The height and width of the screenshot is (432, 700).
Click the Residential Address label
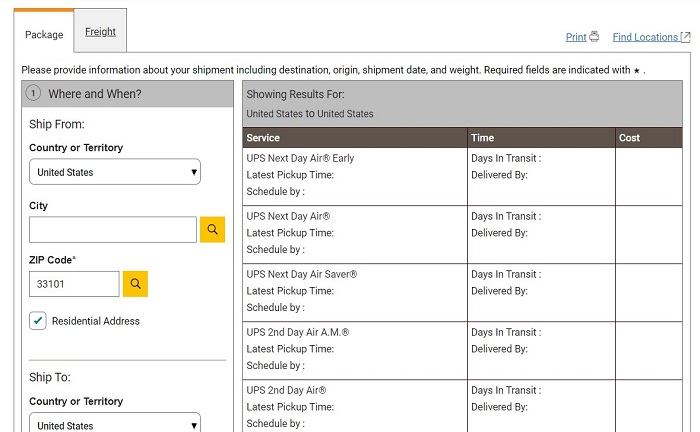click(x=96, y=321)
